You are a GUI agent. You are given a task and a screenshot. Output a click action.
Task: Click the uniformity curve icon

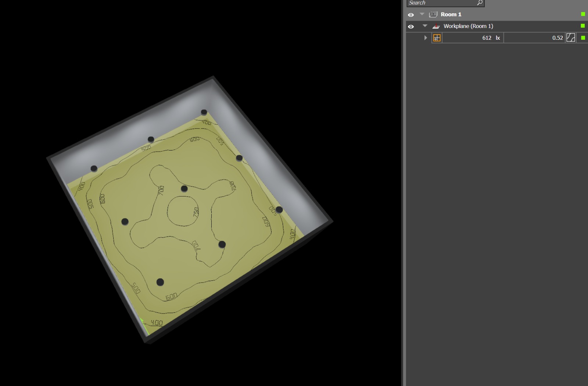click(571, 38)
